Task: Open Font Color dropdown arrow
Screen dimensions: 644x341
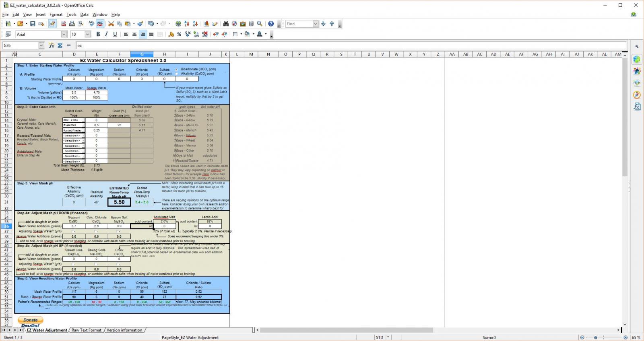Action: pos(266,35)
